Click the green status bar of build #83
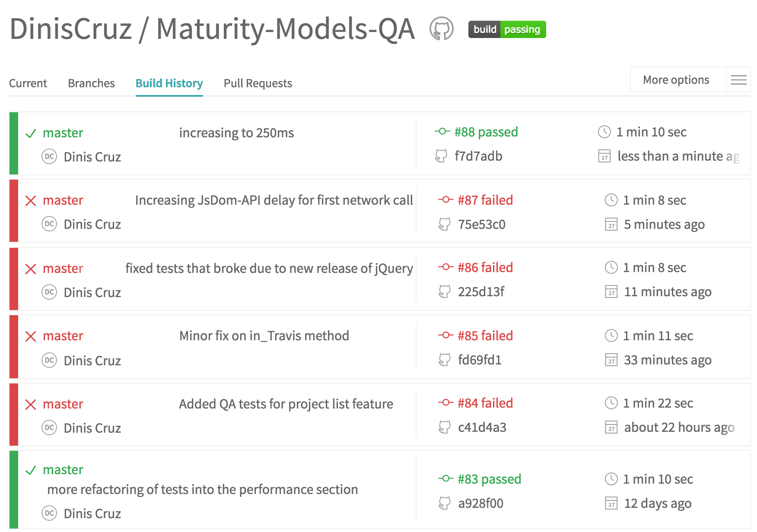The width and height of the screenshot is (757, 532). (14, 490)
